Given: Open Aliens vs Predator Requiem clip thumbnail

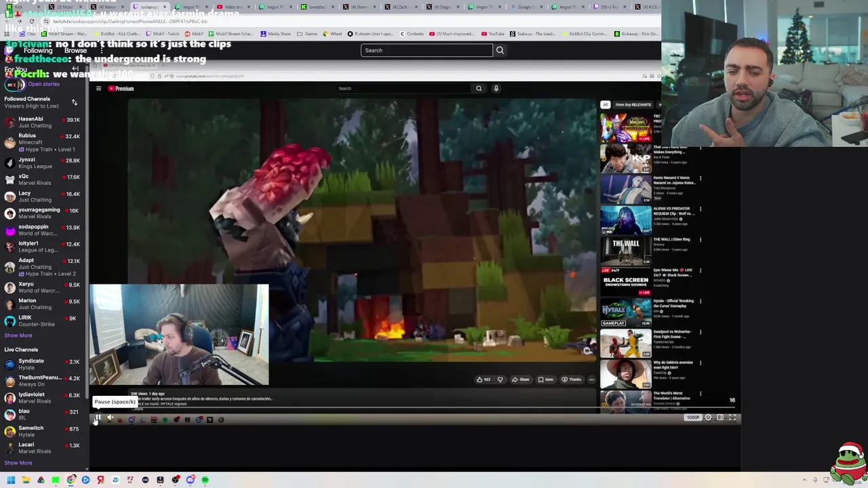Looking at the screenshot, I should pyautogui.click(x=626, y=220).
